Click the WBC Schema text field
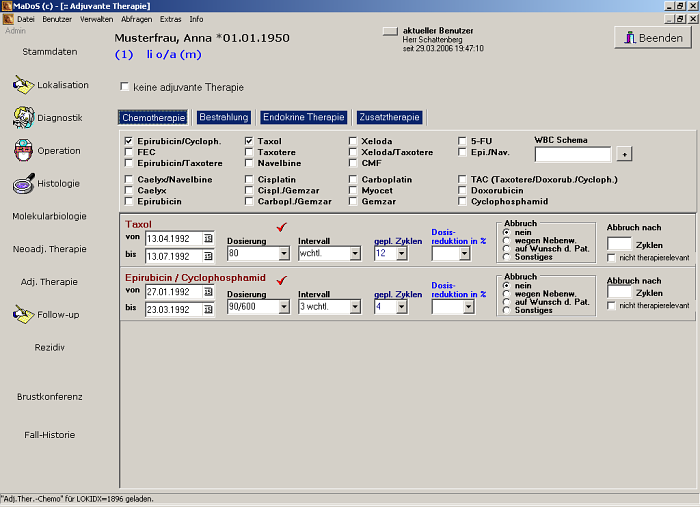Image resolution: width=700 pixels, height=507 pixels. [x=572, y=154]
